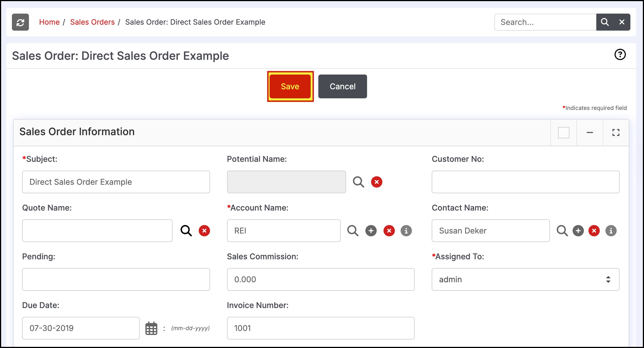644x348 pixels.
Task: Search for a Potential Name
Action: click(358, 182)
